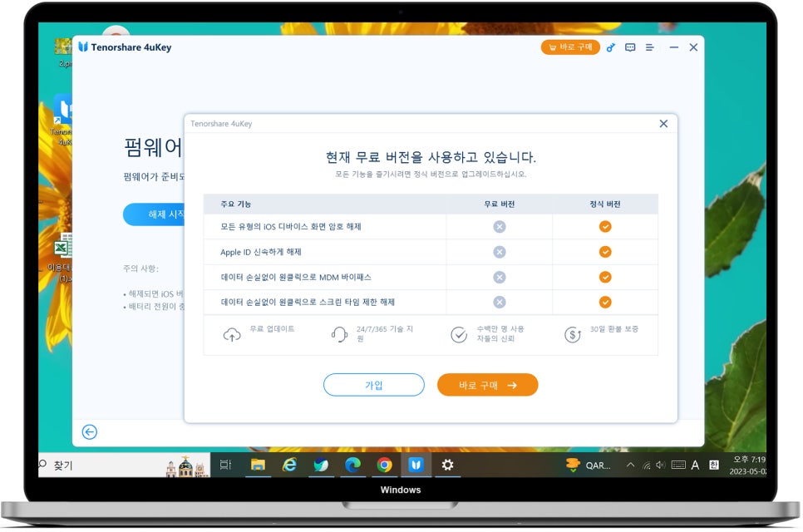Click the taskbar search box 찾기
Viewport: 803px width, 532px height.
point(123,465)
